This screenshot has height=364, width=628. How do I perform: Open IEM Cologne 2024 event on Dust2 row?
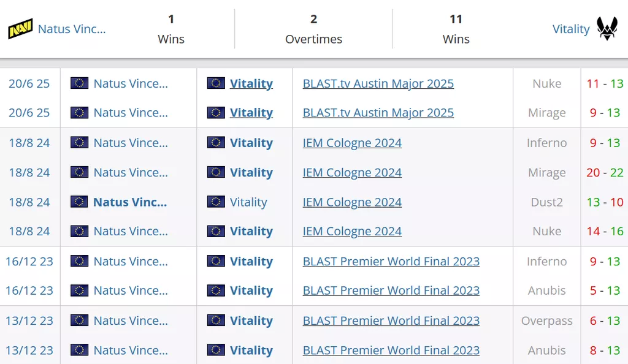(x=352, y=202)
